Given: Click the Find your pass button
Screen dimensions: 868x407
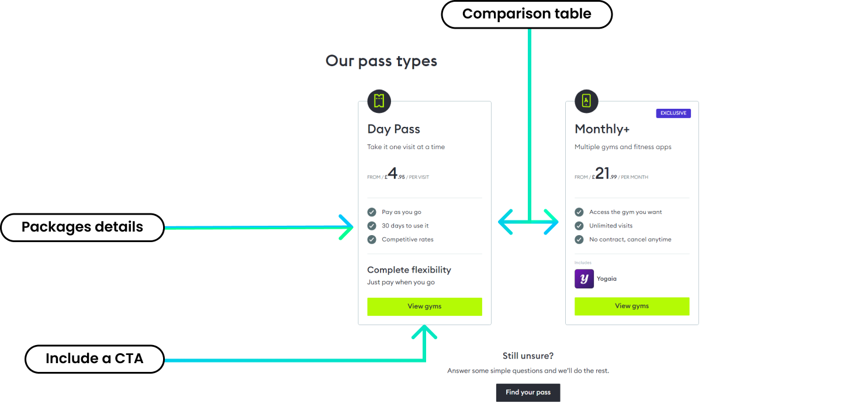Looking at the screenshot, I should point(528,392).
